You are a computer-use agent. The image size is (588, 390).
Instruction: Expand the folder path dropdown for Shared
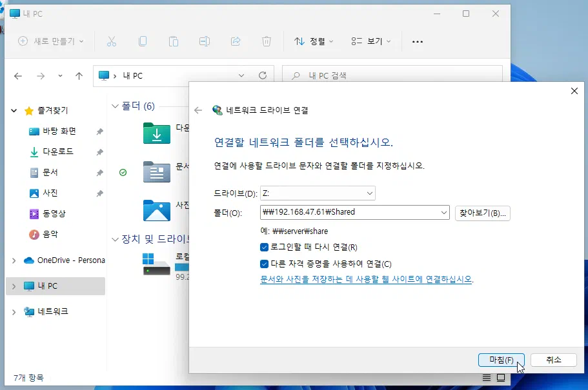click(443, 211)
